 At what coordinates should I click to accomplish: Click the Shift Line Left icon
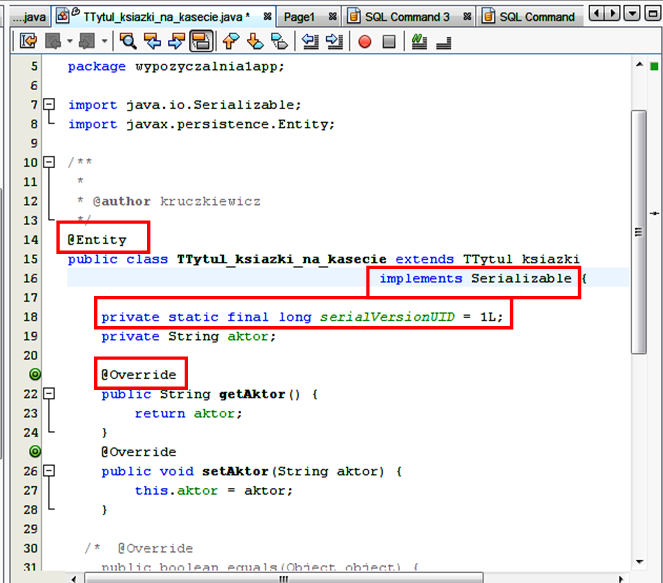pyautogui.click(x=310, y=41)
